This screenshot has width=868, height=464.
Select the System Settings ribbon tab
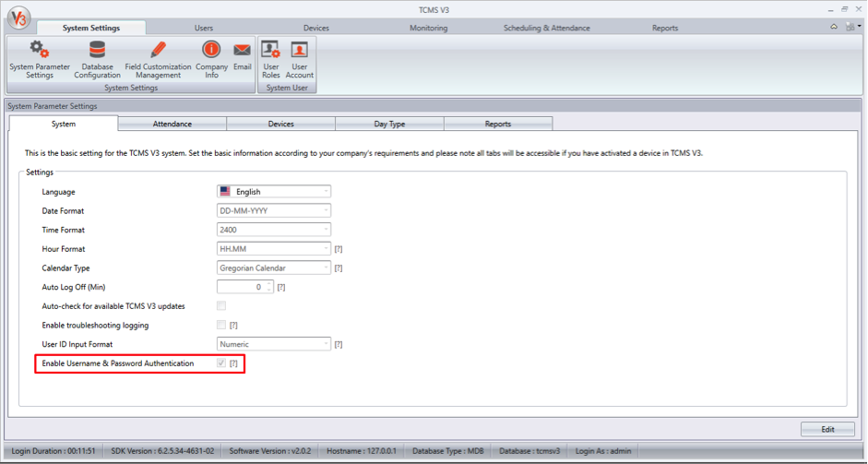point(91,28)
